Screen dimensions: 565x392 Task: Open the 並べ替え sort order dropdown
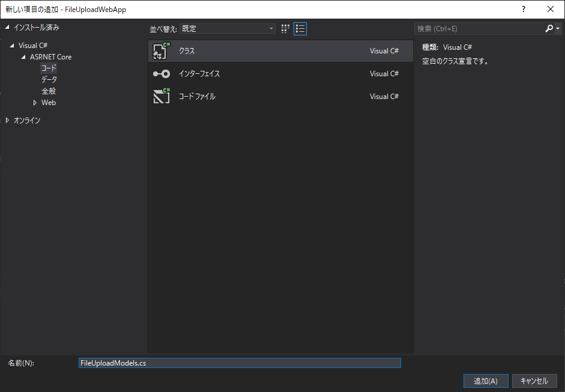click(228, 28)
